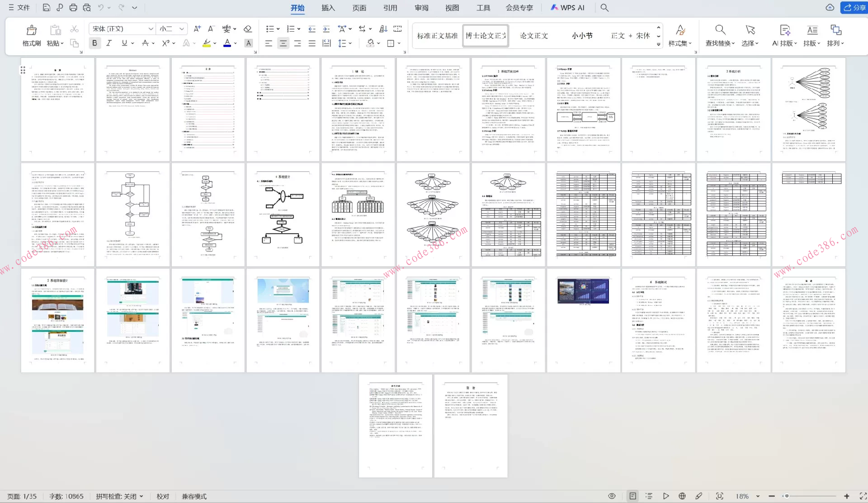Click the increase font size icon
This screenshot has height=503, width=868.
(197, 29)
